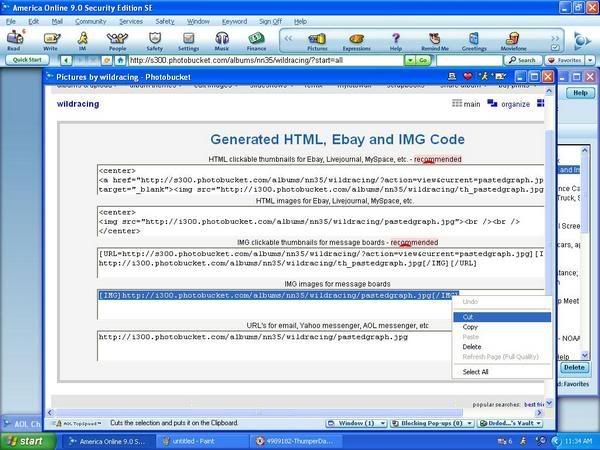Screen dimensions: 600x450
Task: Open the People icon
Action: click(x=117, y=41)
